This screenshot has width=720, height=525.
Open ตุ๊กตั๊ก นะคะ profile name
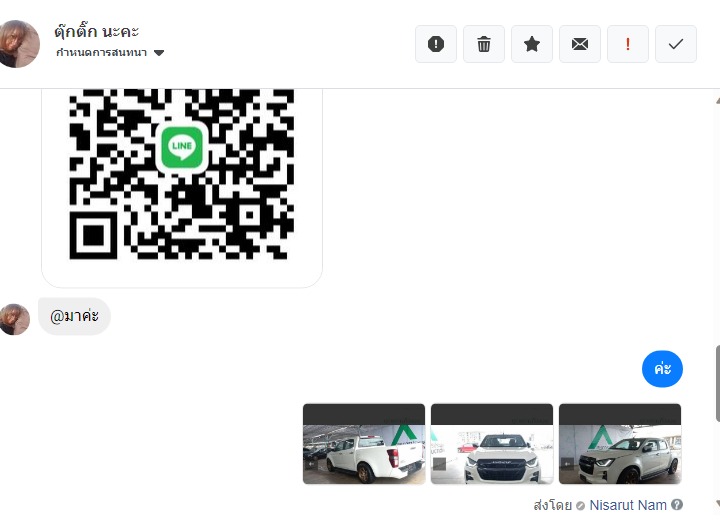pos(96,31)
